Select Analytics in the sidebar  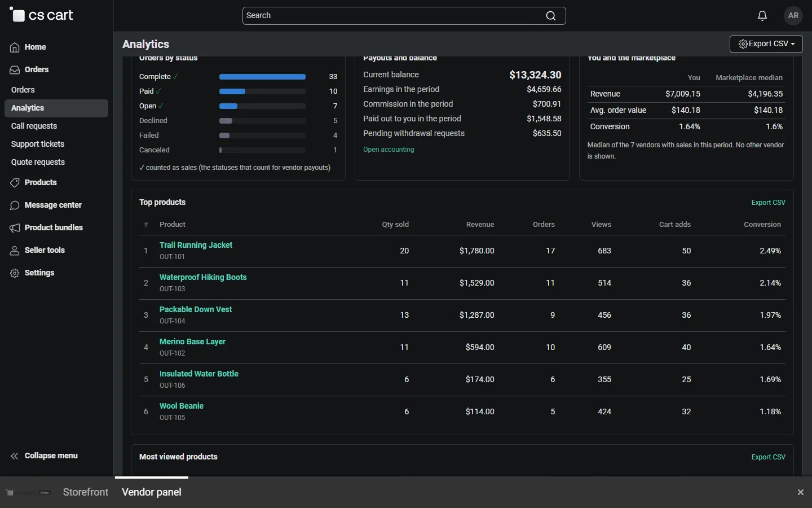tap(56, 108)
